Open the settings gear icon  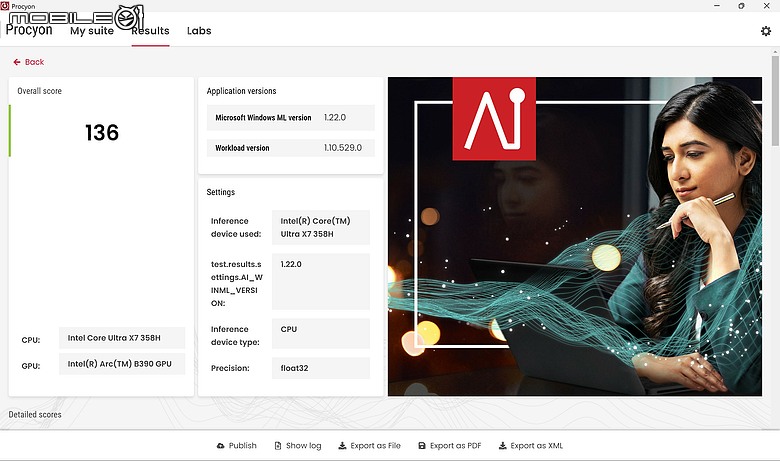pos(766,31)
